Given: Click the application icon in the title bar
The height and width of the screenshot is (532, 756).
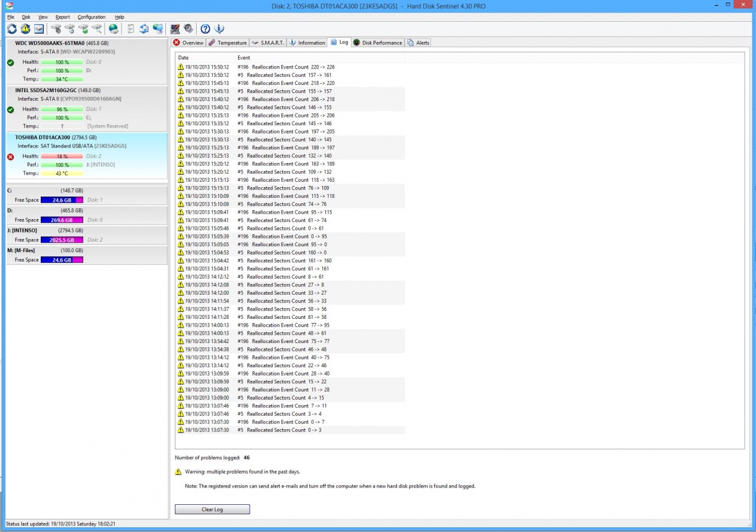Looking at the screenshot, I should pos(9,6).
